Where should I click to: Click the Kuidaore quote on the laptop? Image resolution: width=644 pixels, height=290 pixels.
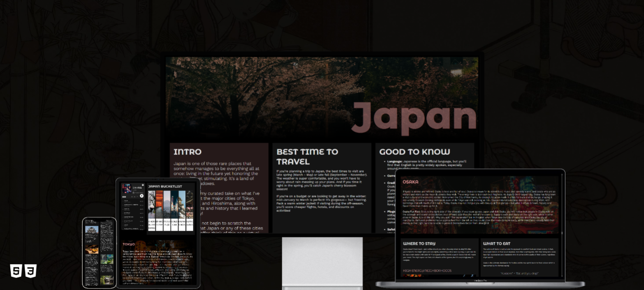point(519,273)
